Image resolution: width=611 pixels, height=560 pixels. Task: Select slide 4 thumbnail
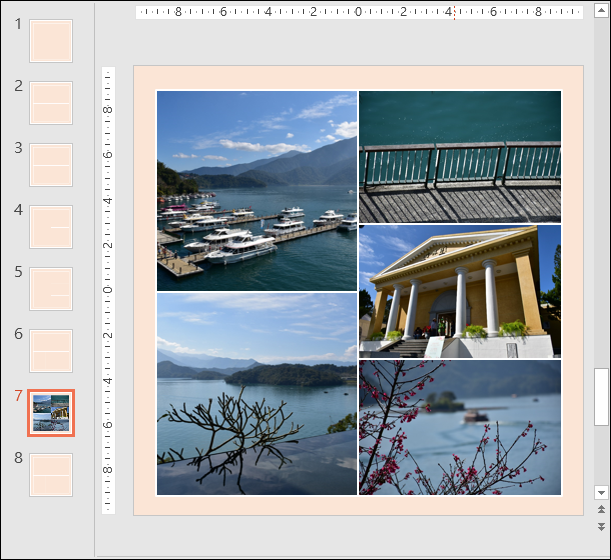pyautogui.click(x=51, y=227)
